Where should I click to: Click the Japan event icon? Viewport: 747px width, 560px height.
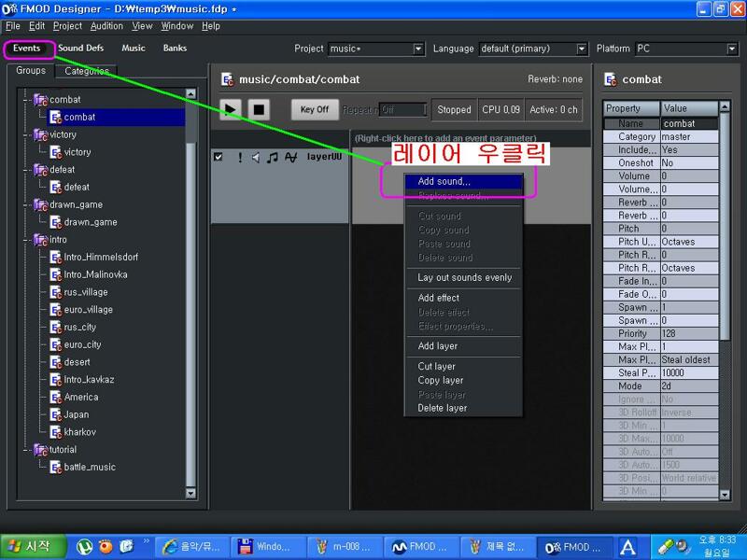(x=56, y=415)
